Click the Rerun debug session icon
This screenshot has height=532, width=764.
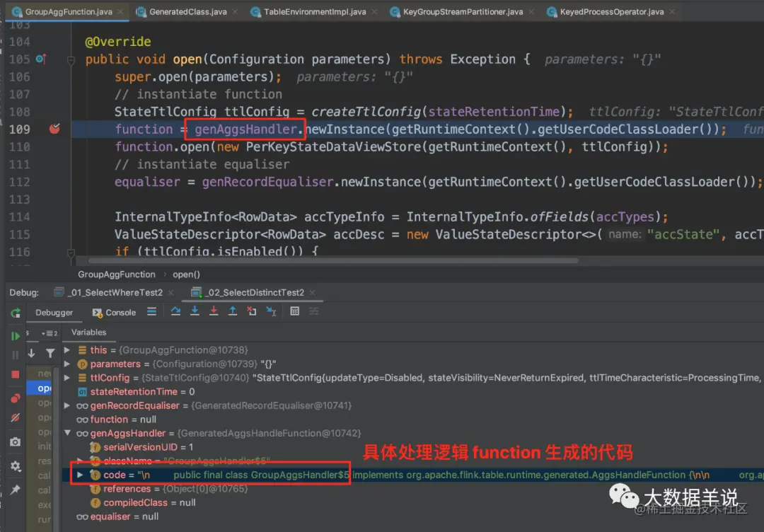pyautogui.click(x=16, y=313)
